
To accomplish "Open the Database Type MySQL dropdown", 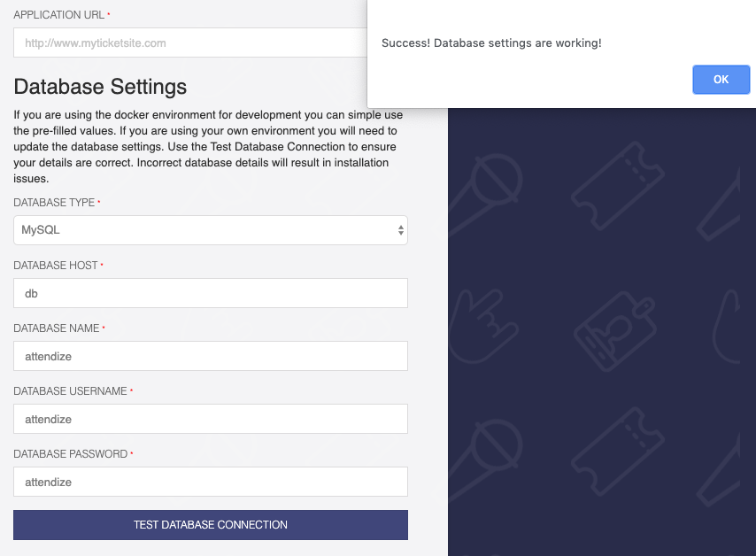I will tap(210, 230).
